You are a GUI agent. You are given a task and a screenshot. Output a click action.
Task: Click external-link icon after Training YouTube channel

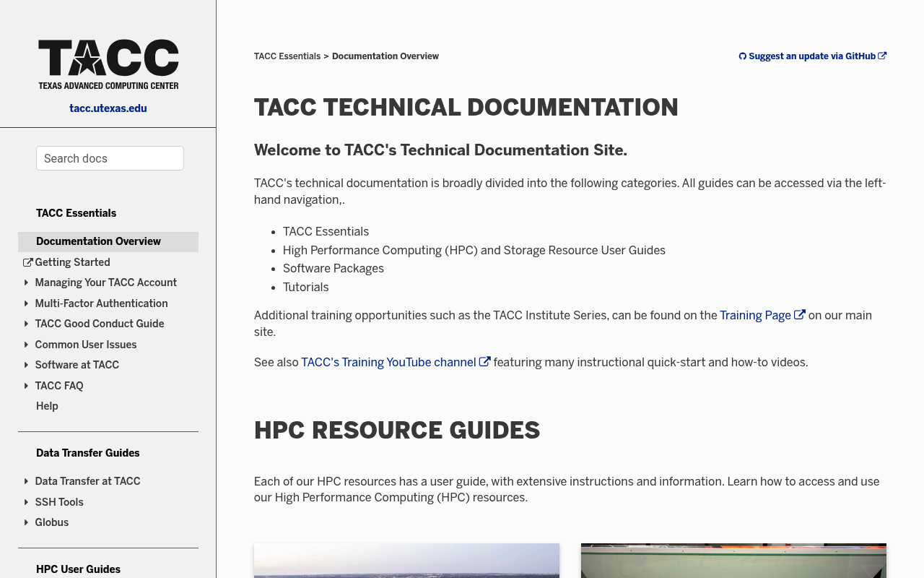[485, 362]
